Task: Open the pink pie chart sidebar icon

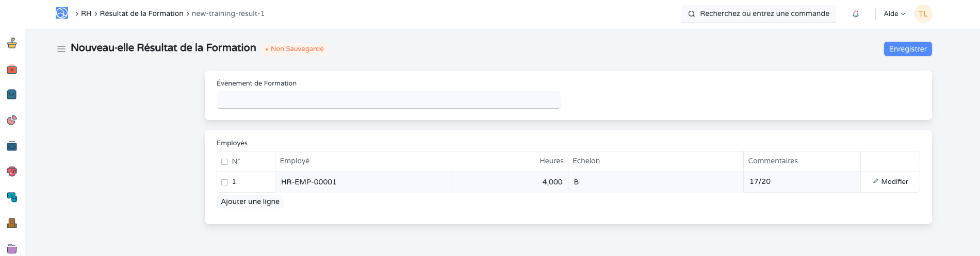Action: coord(12,120)
